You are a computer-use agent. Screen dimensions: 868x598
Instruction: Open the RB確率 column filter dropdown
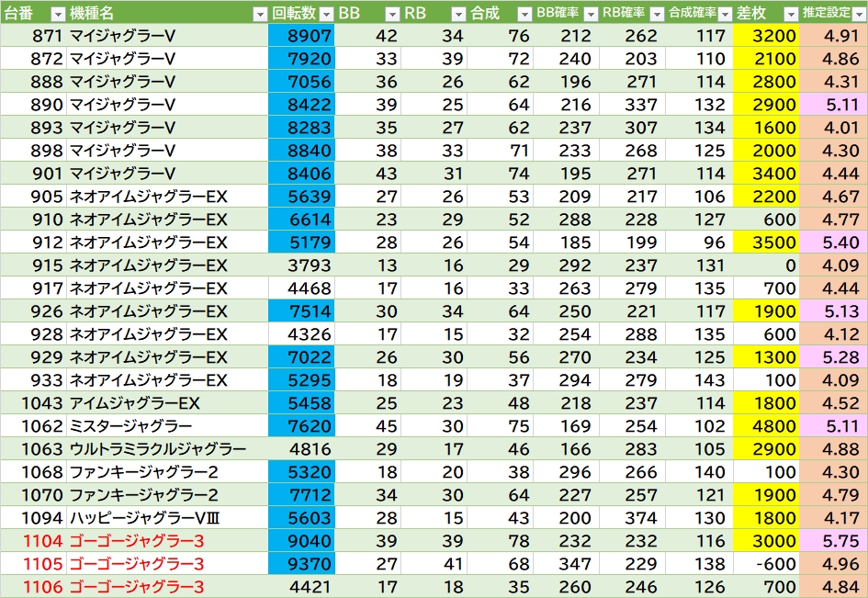pyautogui.click(x=657, y=14)
